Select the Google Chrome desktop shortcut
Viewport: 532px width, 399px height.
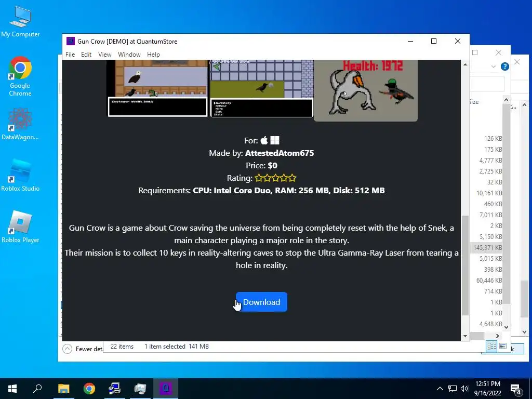pos(20,76)
